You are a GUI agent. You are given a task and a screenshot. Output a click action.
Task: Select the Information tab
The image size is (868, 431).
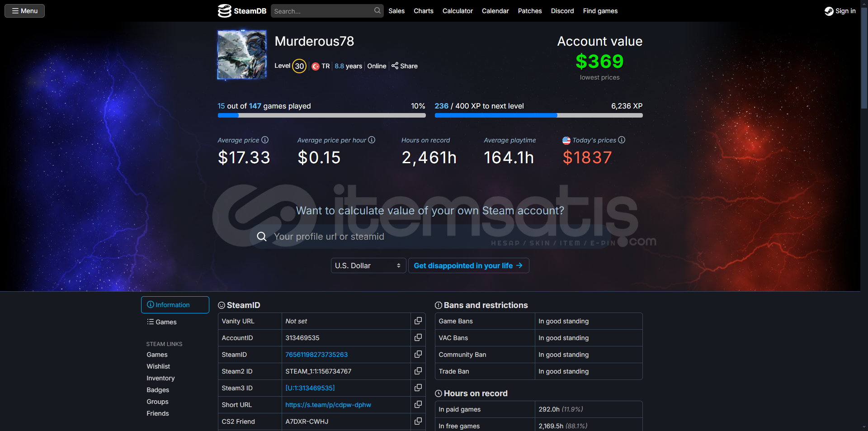coord(175,305)
